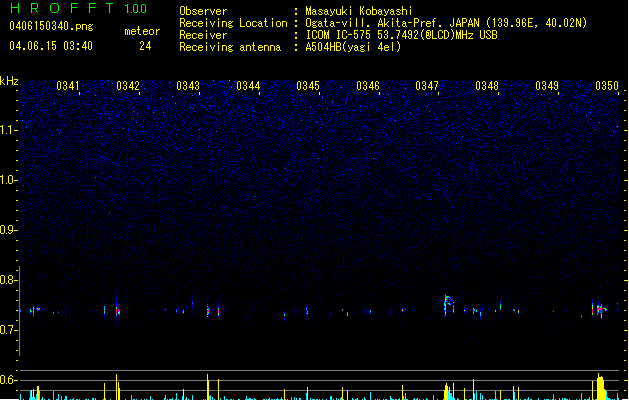
Task: Click the 0345 time marker
Action: point(308,86)
